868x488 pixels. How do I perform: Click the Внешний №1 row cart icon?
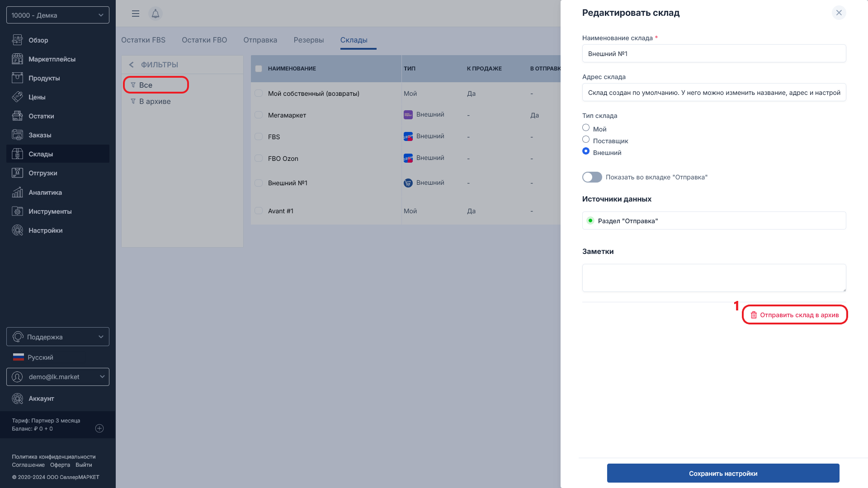pyautogui.click(x=408, y=183)
